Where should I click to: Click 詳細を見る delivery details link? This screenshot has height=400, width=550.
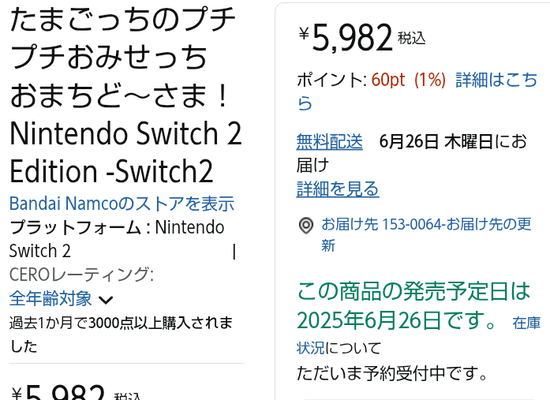pos(337,189)
